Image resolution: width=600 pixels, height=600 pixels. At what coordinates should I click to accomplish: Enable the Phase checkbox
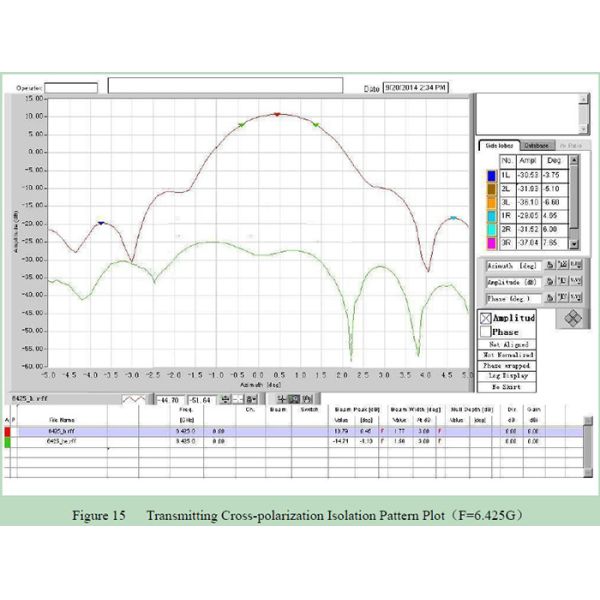pyautogui.click(x=487, y=331)
